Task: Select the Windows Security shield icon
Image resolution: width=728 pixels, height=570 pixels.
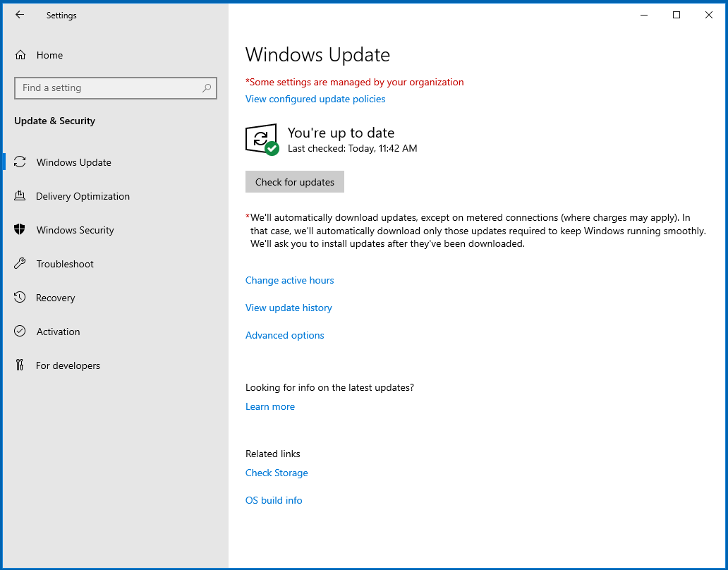Action: point(20,230)
